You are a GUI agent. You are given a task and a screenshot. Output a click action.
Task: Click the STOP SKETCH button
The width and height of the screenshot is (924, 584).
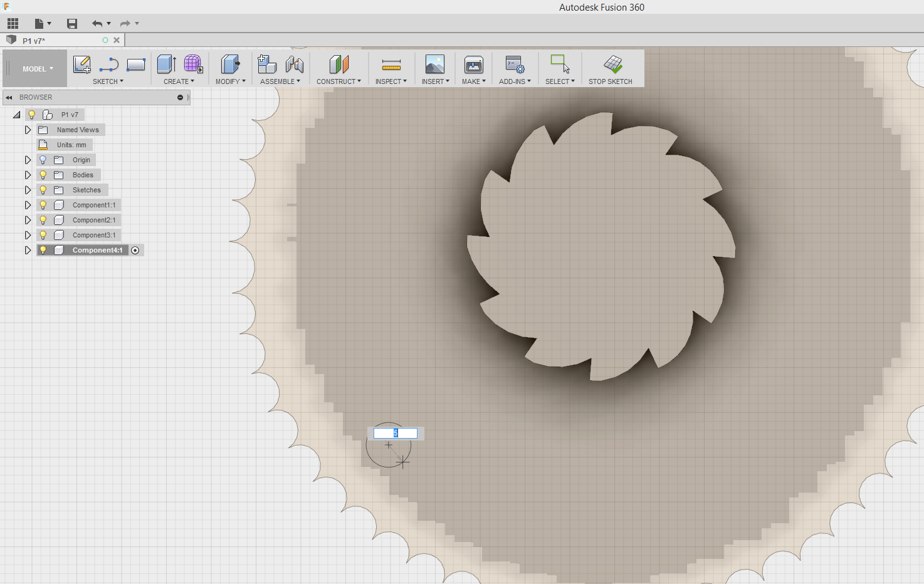point(611,70)
